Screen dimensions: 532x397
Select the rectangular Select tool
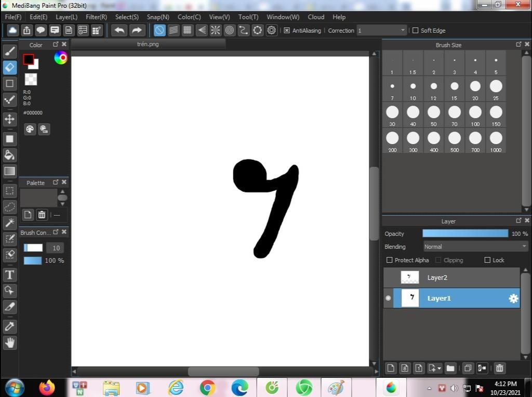[x=10, y=191]
